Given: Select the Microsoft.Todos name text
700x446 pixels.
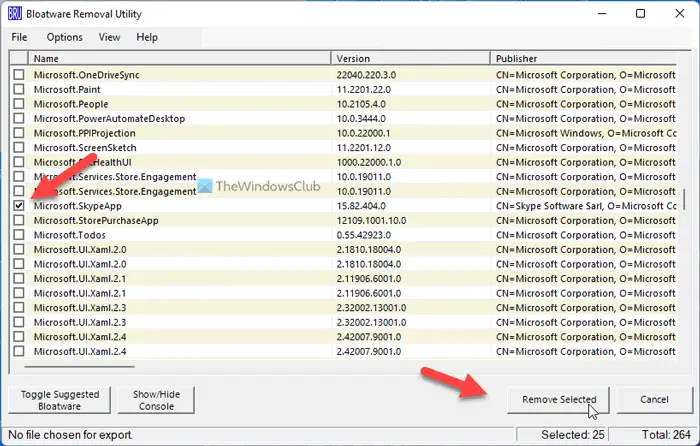Looking at the screenshot, I should tap(70, 235).
